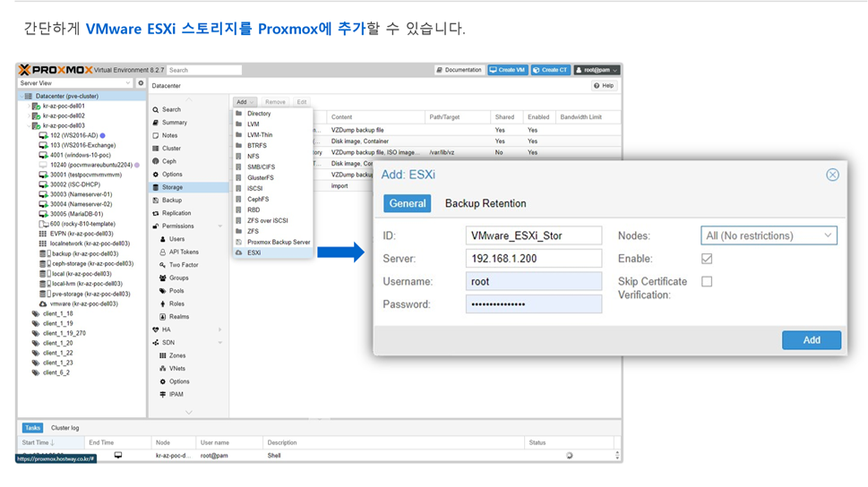Open the Groups panel
Viewport: 868px width, 487px height.
click(x=174, y=278)
